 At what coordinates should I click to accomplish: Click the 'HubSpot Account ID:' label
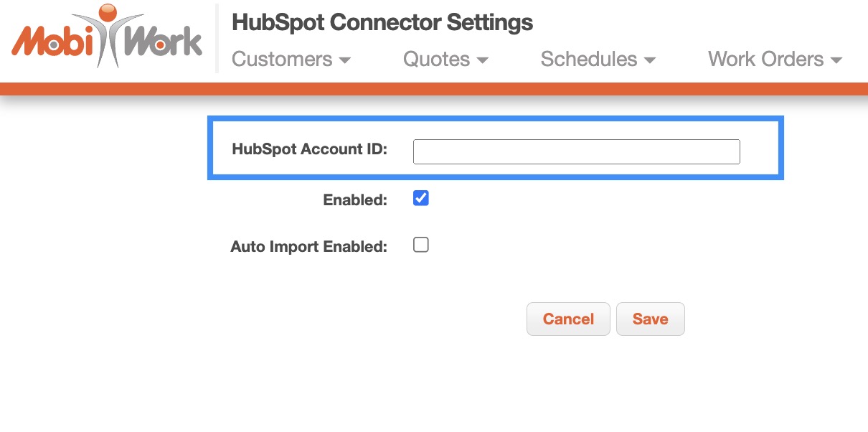(309, 149)
